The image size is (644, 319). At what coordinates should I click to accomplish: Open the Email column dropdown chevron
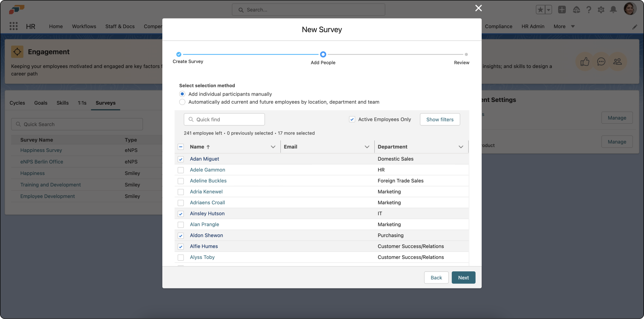tap(367, 147)
